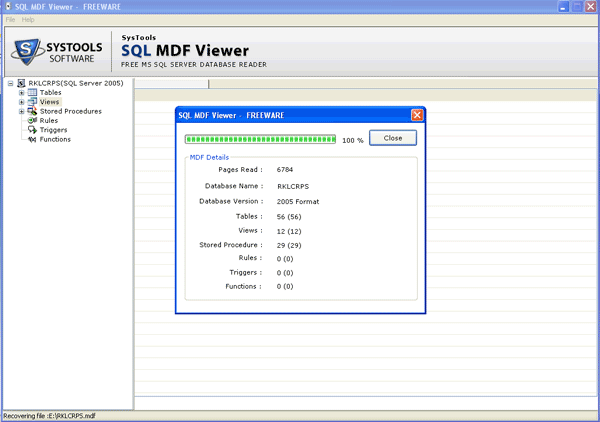Select the Stored Procedures tree label
Screen dimensions: 600x422
click(x=71, y=111)
